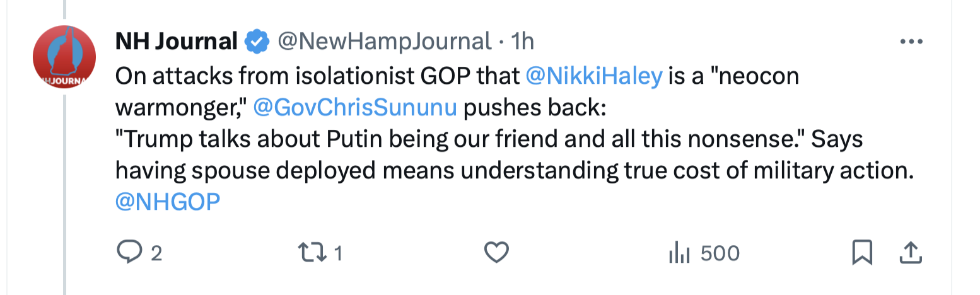Open the NH Journal profile avatar

[64, 58]
